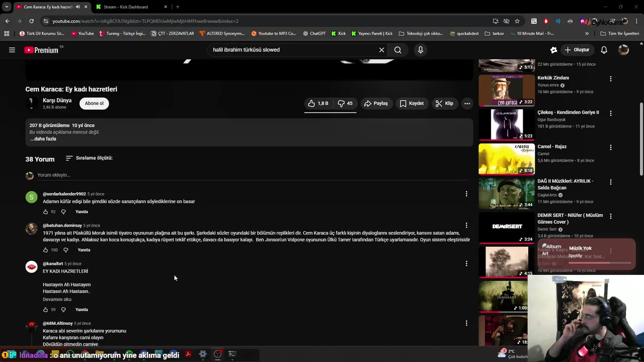Image resolution: width=644 pixels, height=362 pixels.
Task: Open Karşı Dünya channel link
Action: [57, 100]
